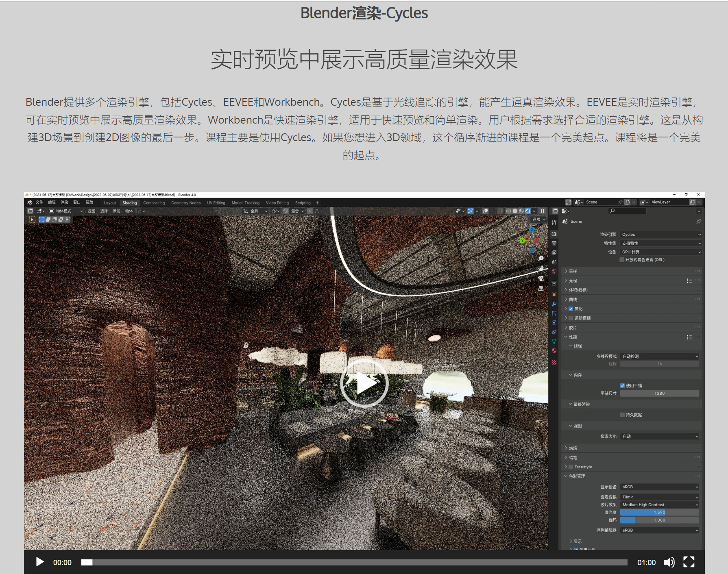
Task: Click the hand pan-view icon in the viewport
Action: tap(541, 268)
